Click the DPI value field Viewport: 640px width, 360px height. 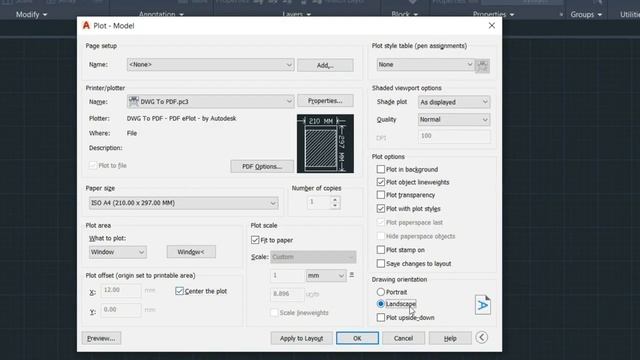454,136
